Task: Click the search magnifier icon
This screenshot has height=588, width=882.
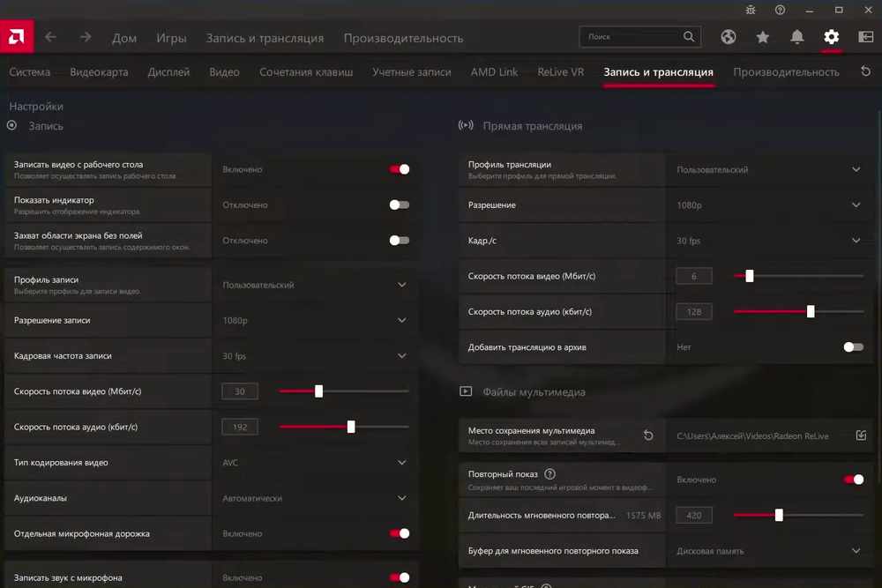Action: 689,36
